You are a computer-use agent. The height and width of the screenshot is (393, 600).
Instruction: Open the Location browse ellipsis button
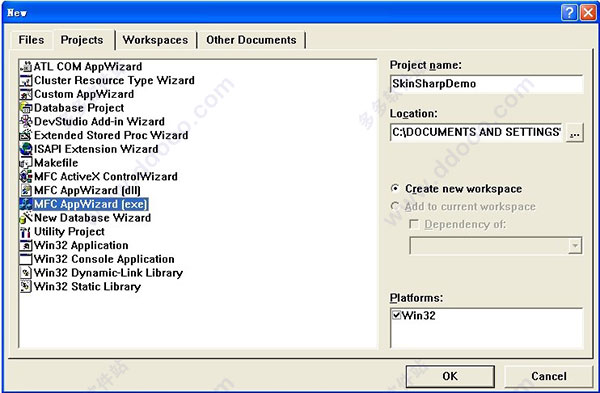pos(574,133)
